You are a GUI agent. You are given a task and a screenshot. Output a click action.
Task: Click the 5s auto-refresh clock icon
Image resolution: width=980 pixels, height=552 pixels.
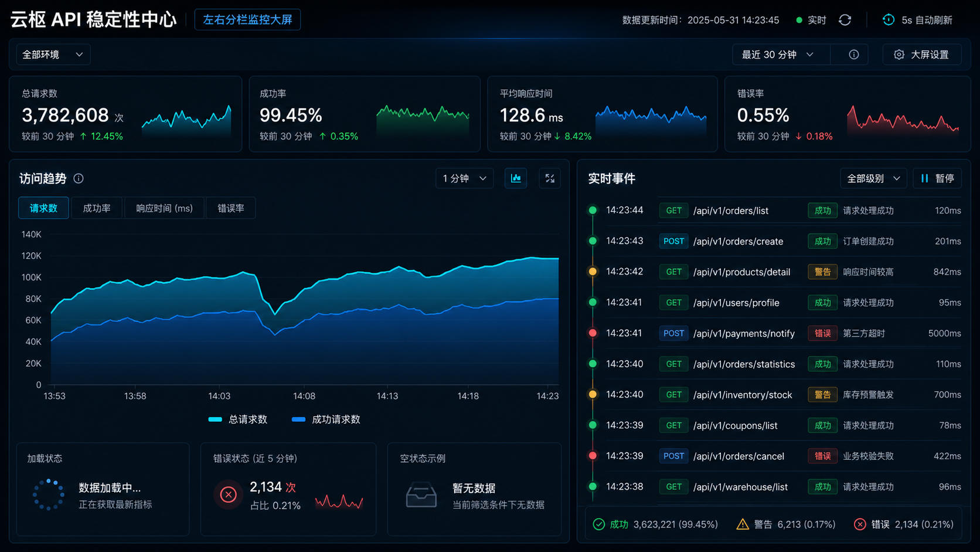click(889, 20)
